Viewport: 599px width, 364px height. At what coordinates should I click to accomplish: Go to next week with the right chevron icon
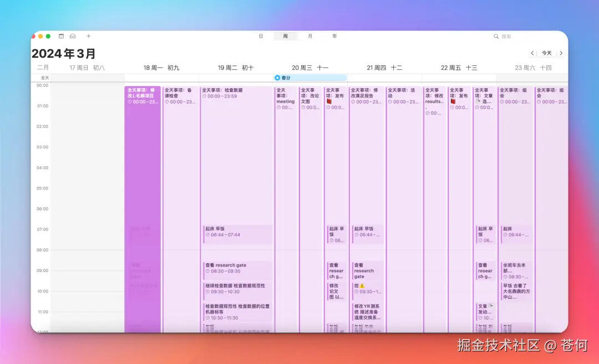(x=561, y=53)
